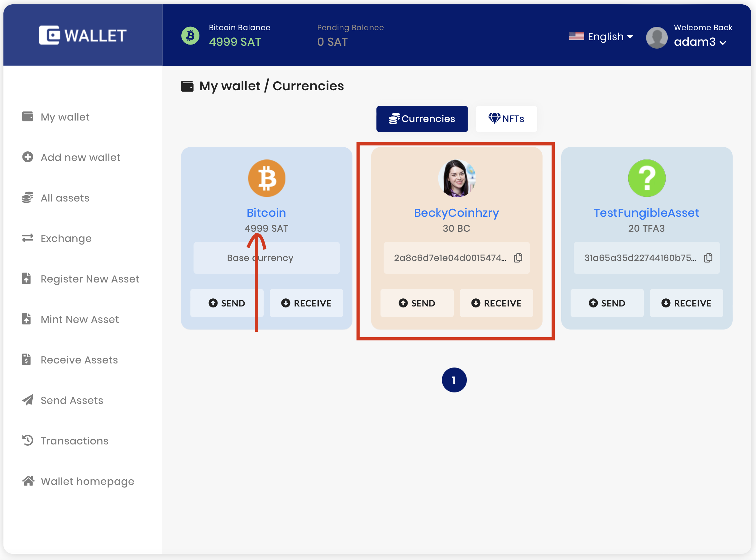Image resolution: width=756 pixels, height=560 pixels.
Task: Click the BeckyCoinhzry avatar image
Action: (x=457, y=178)
